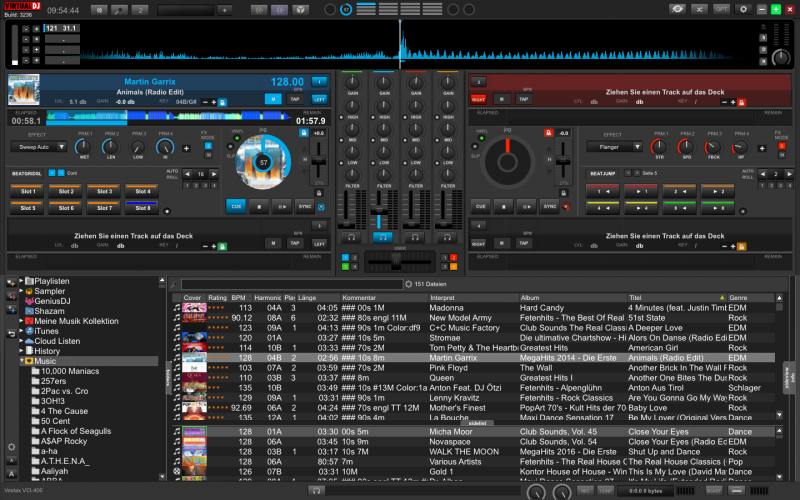Click the BEATGRIDSL button on deck 1

27,173
